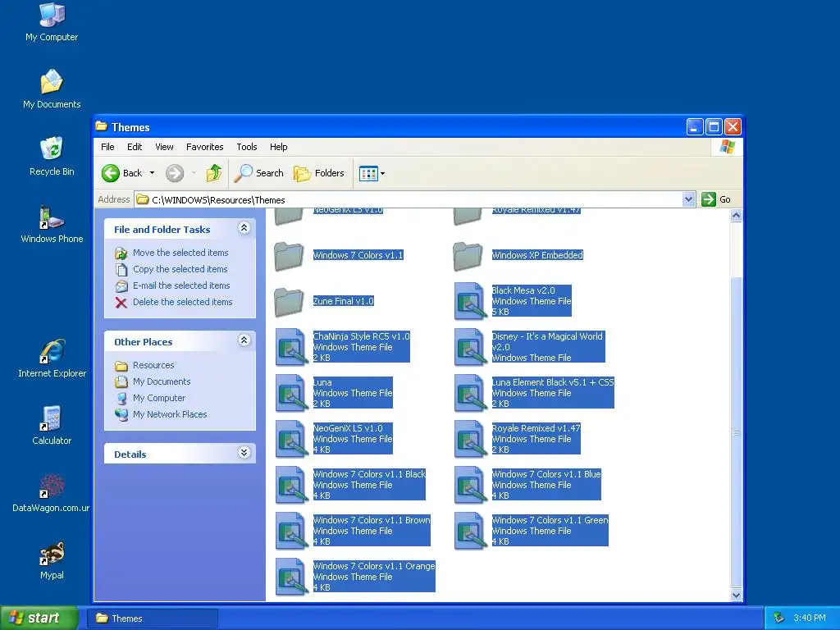Select Royale Remixed v1.47 theme file icon
840x630 pixels.
click(470, 440)
